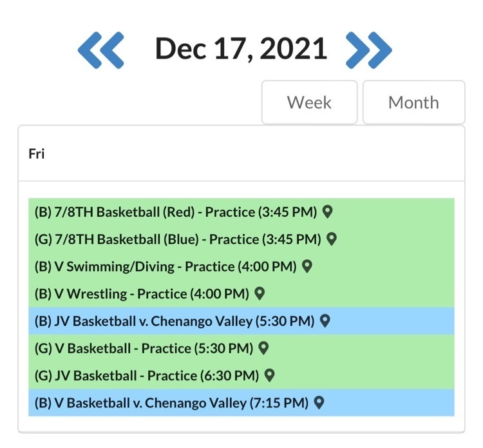Go to previous day with left double-arrow
483x448 pixels.
100,49
